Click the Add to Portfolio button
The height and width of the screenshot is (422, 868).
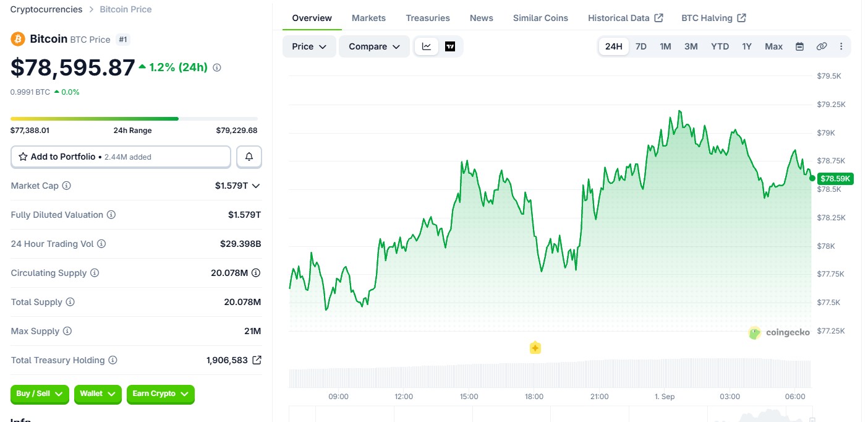(x=121, y=157)
